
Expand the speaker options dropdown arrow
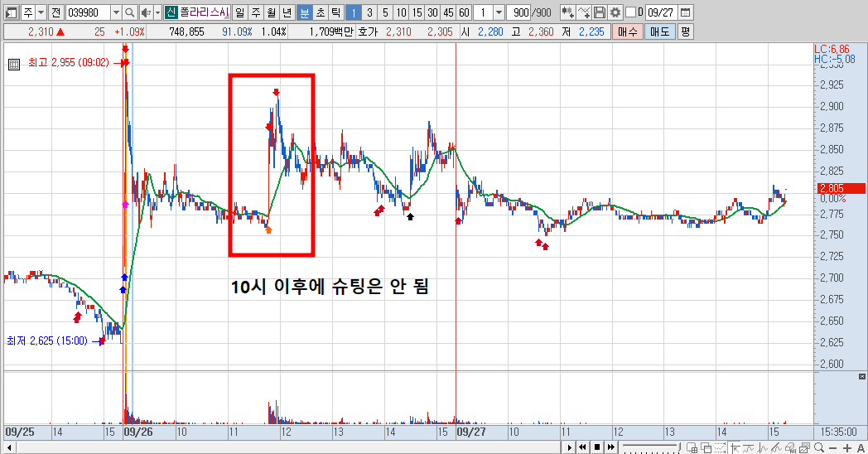tap(157, 12)
